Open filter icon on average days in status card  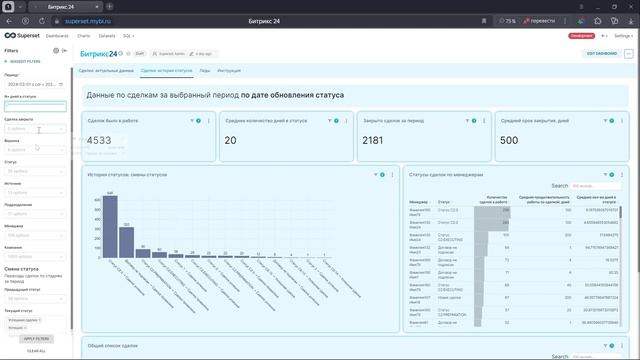click(329, 121)
